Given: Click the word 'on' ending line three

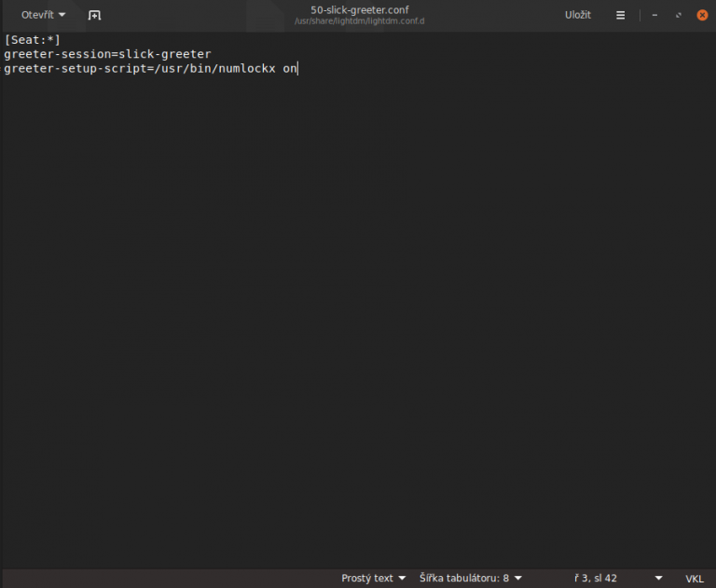Looking at the screenshot, I should click(290, 68).
